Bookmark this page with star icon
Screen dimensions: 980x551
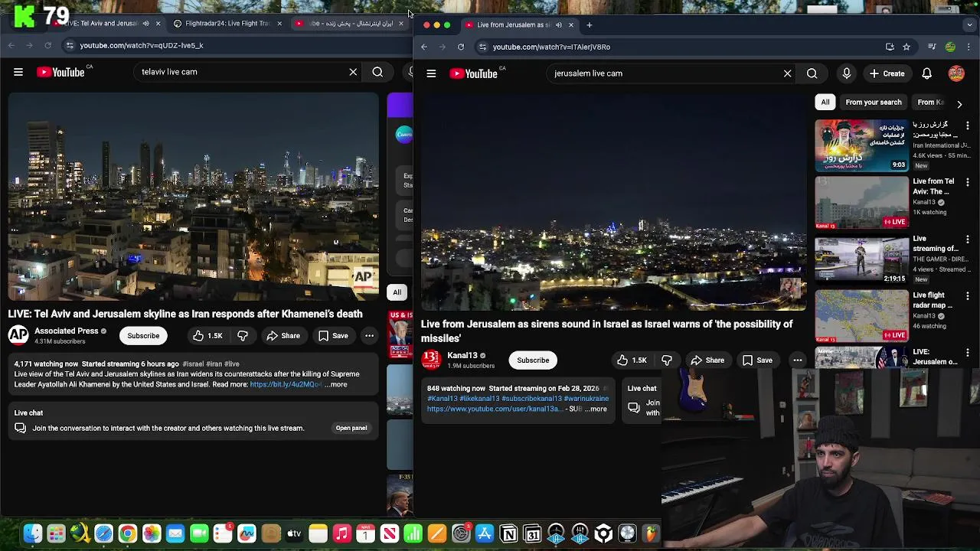(906, 47)
